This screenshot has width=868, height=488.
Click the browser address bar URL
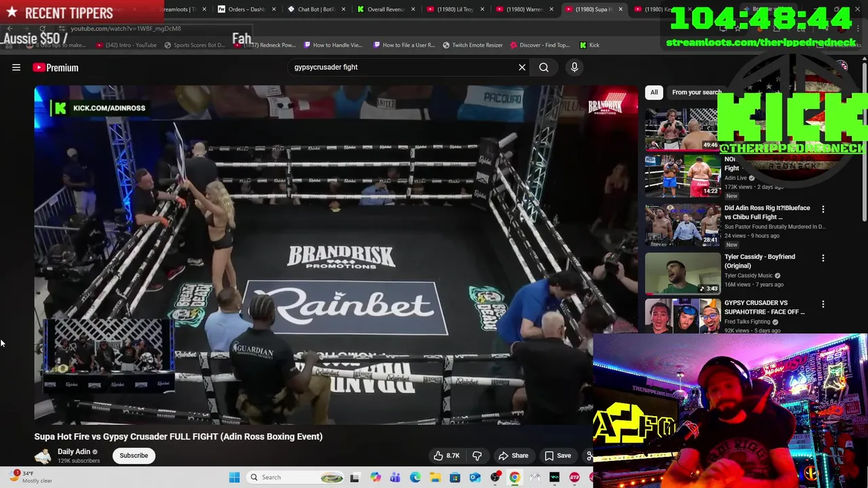[x=126, y=28]
